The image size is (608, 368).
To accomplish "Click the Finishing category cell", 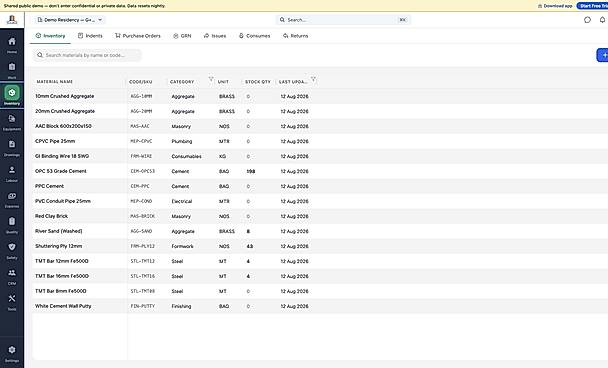I will pyautogui.click(x=181, y=306).
